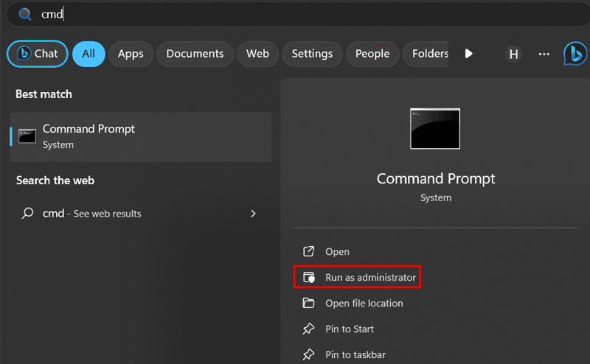This screenshot has width=590, height=364.
Task: Open the H user account avatar
Action: (513, 54)
